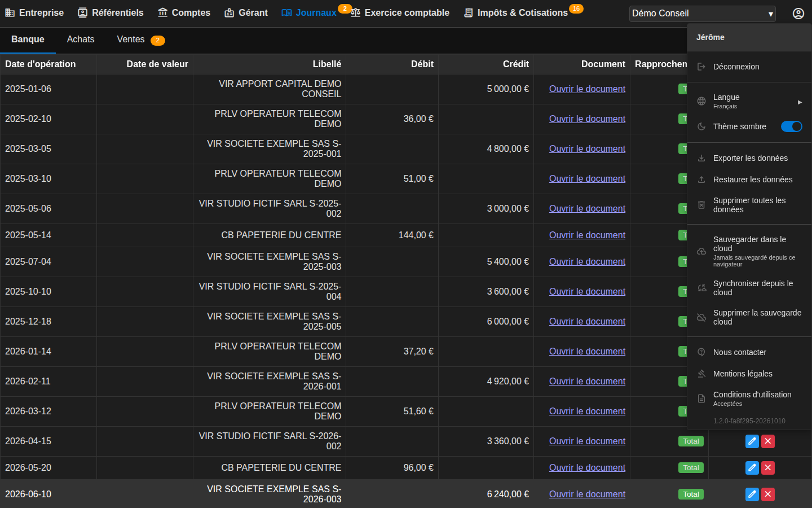
Task: Open the Référentiels menu
Action: click(111, 12)
